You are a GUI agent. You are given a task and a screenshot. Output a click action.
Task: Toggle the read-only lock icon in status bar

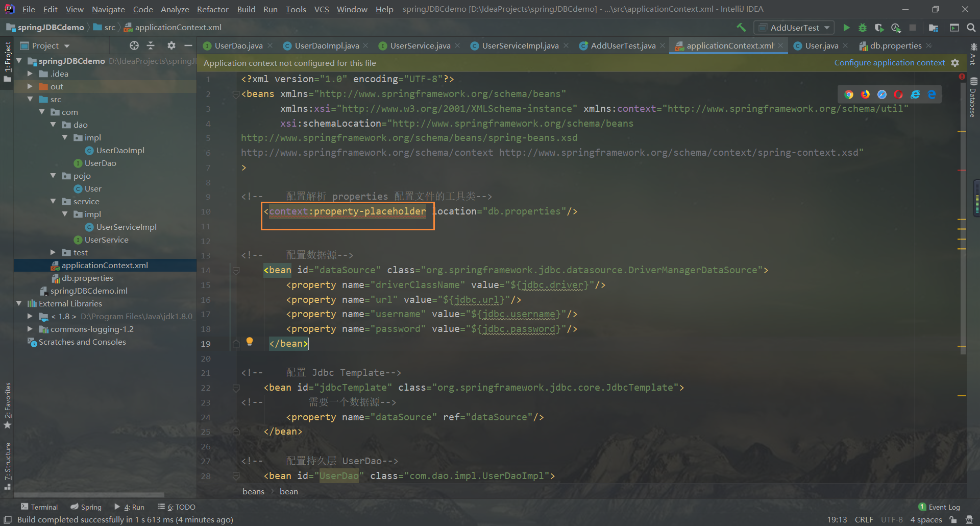coord(953,520)
